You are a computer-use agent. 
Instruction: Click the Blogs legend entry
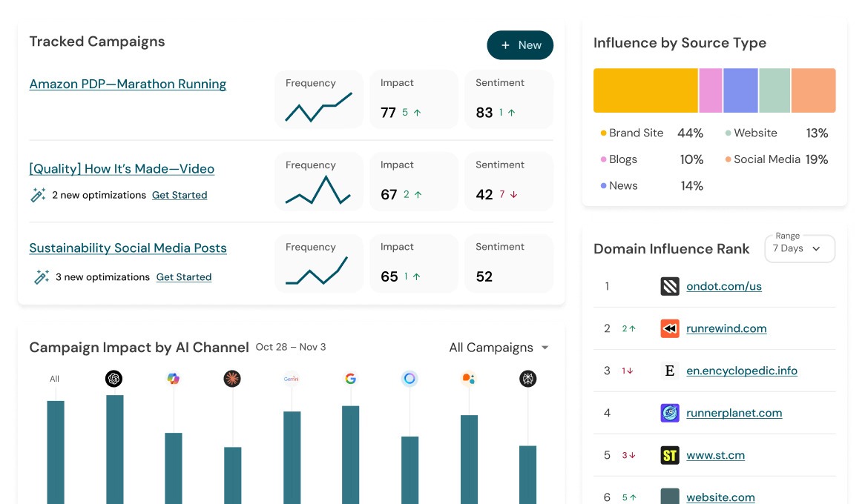click(x=652, y=159)
